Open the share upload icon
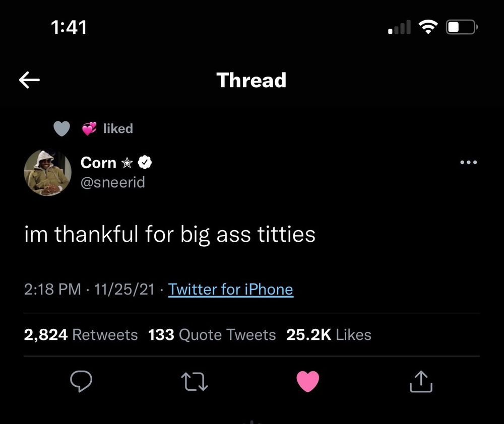This screenshot has height=424, width=504. [421, 381]
